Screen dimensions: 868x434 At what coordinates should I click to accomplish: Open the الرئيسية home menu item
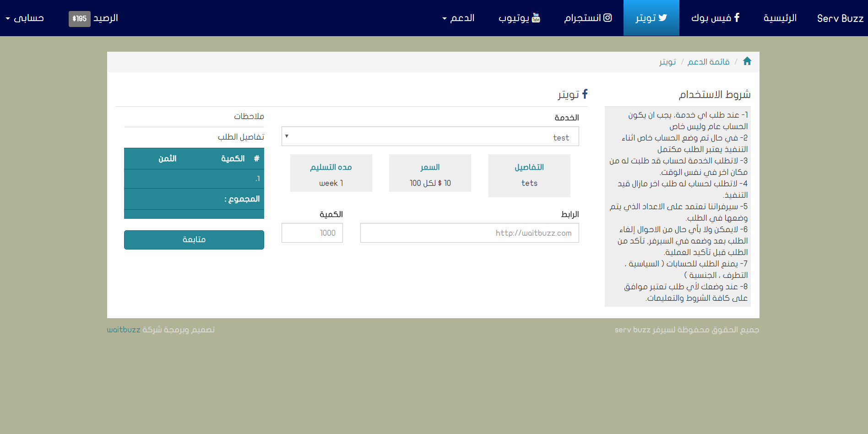pyautogui.click(x=780, y=18)
